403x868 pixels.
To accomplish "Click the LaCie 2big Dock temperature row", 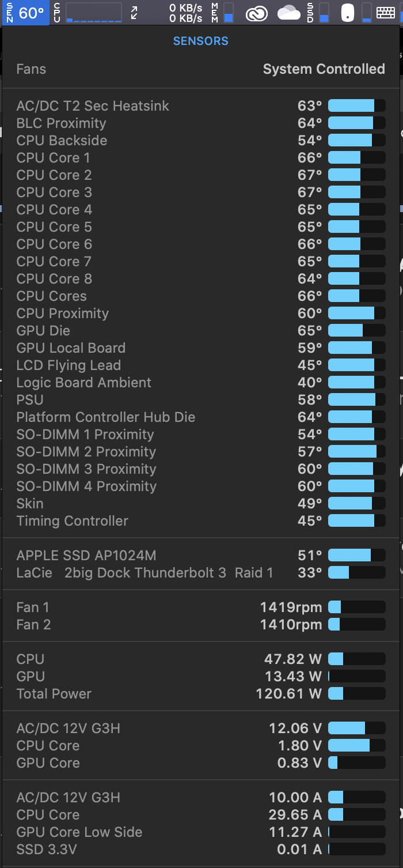I will (x=200, y=573).
